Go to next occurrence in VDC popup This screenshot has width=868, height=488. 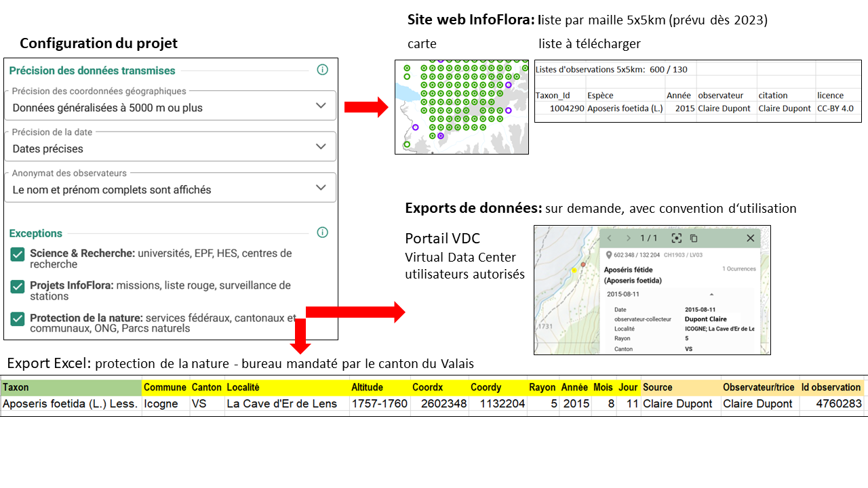click(x=628, y=238)
